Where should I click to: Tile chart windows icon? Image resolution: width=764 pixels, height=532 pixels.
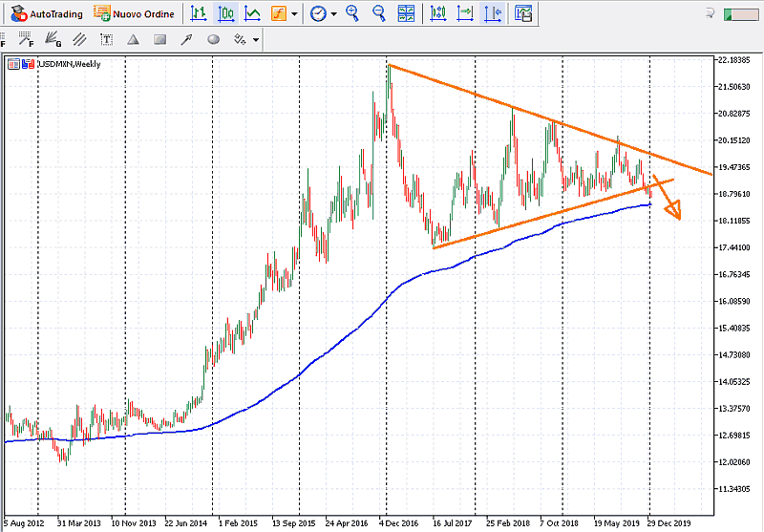406,13
